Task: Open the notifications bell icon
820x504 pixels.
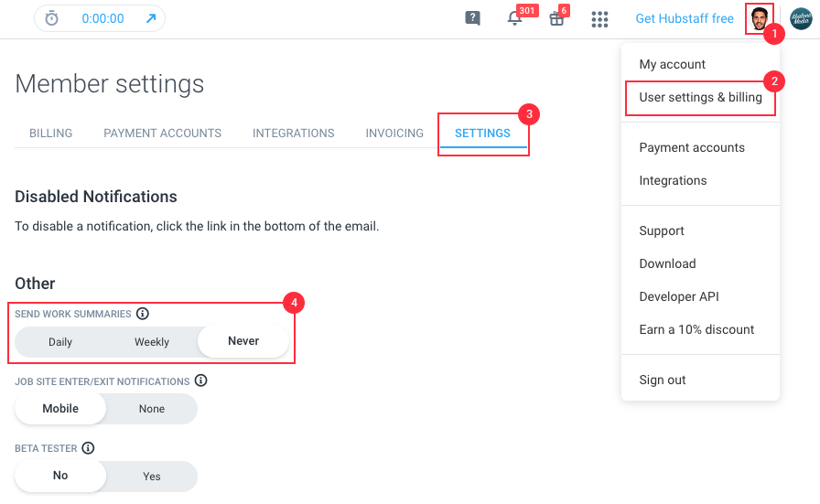Action: 515,18
